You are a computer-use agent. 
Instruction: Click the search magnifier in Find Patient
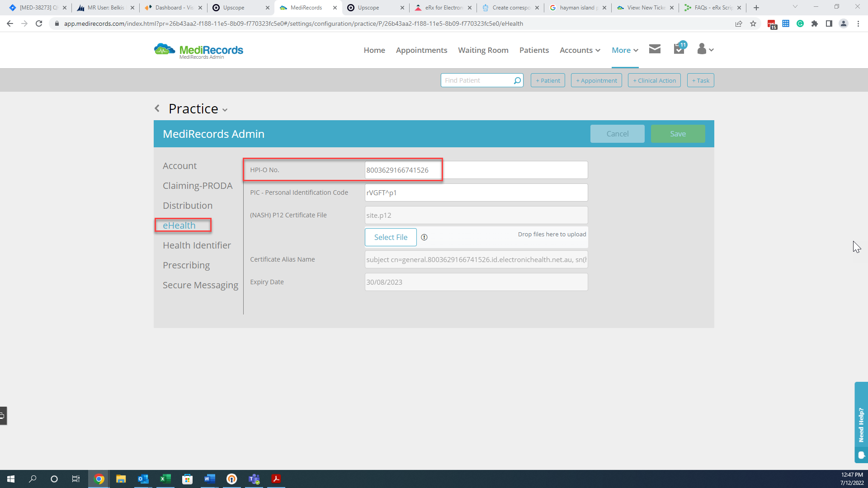(x=517, y=80)
